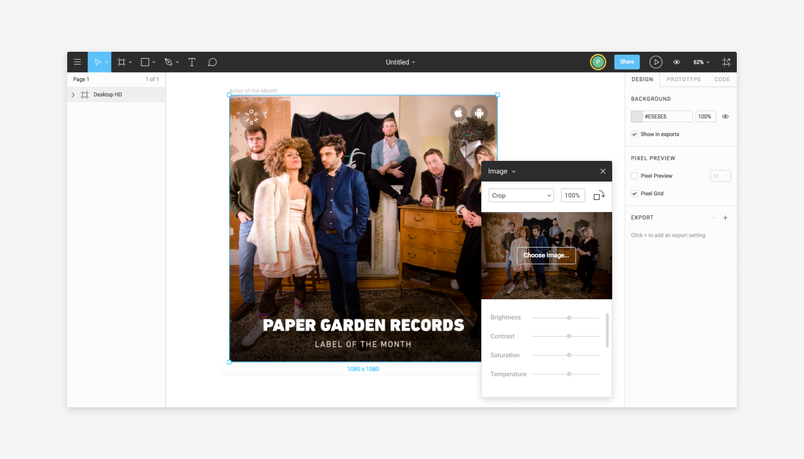Click the Image panel scrollbar
The height and width of the screenshot is (459, 804).
click(x=607, y=330)
